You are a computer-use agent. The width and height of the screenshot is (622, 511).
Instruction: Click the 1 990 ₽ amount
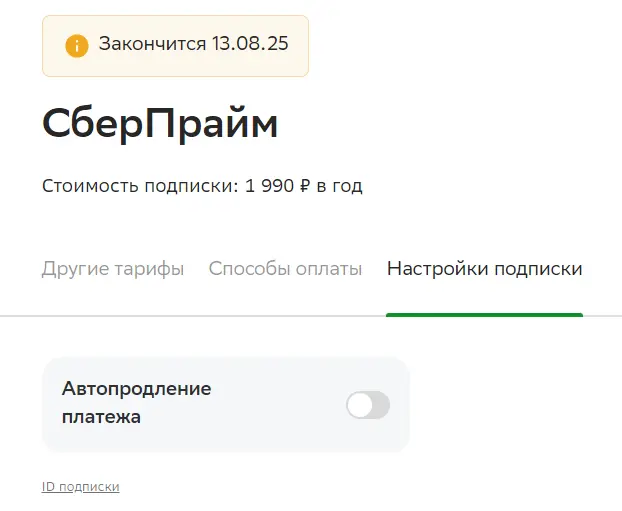click(x=277, y=186)
